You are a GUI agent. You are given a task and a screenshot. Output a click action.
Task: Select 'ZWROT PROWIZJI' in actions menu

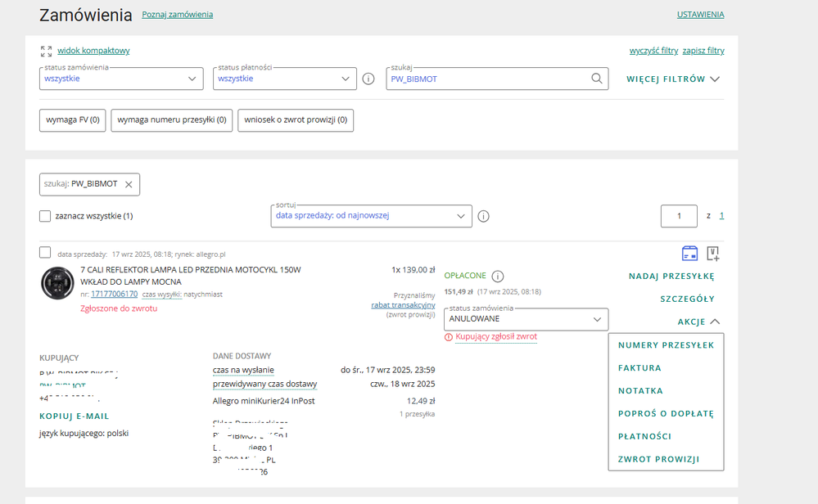pos(658,459)
